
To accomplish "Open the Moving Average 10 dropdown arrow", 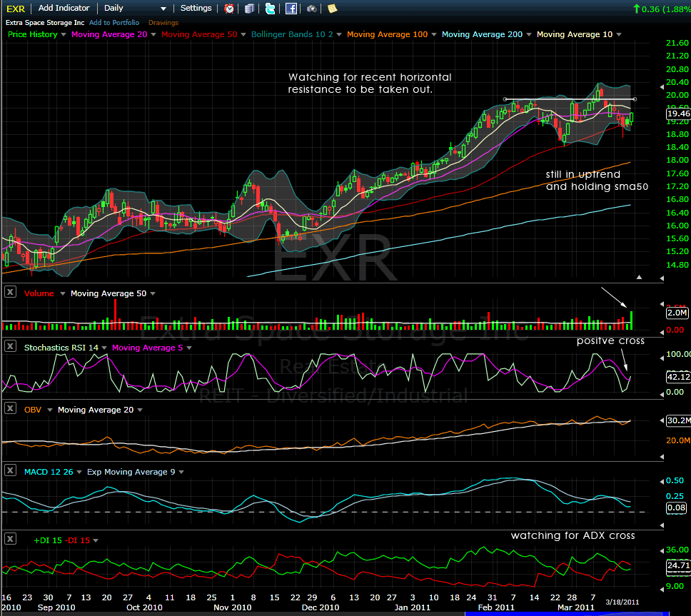I will [619, 34].
